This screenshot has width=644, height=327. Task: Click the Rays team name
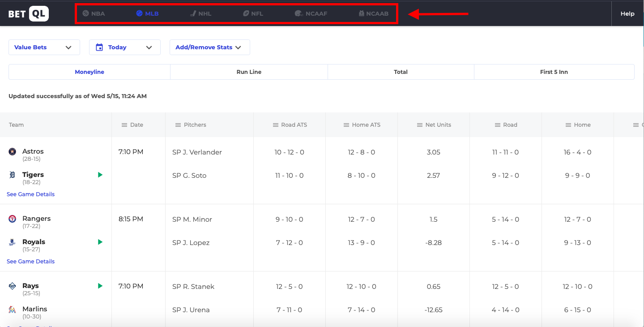coord(30,286)
